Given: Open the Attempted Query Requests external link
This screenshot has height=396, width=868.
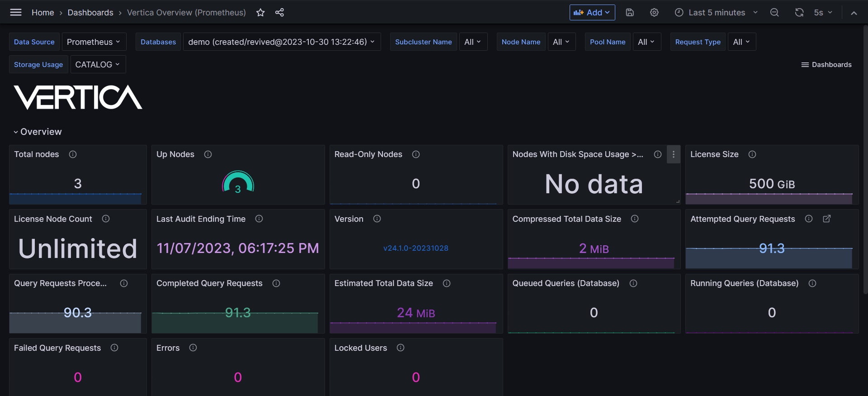Looking at the screenshot, I should (827, 219).
